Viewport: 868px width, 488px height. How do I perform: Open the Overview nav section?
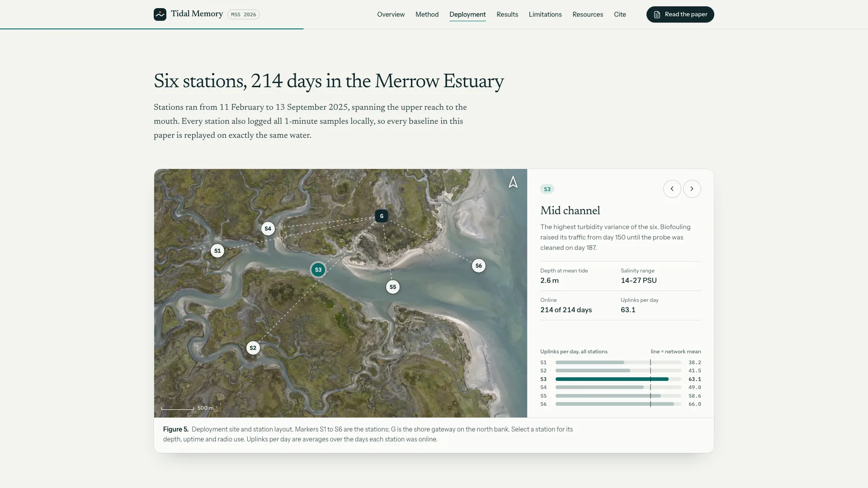pos(391,14)
